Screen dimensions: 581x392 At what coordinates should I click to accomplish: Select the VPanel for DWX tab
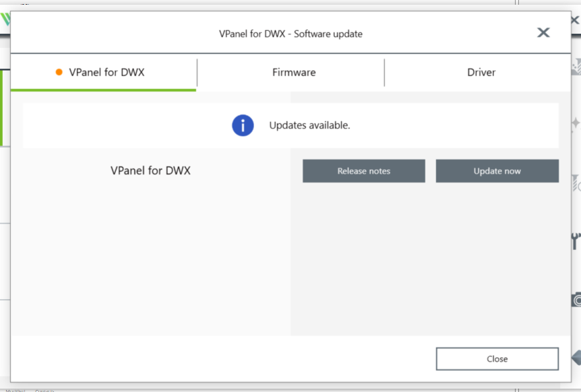pos(104,72)
